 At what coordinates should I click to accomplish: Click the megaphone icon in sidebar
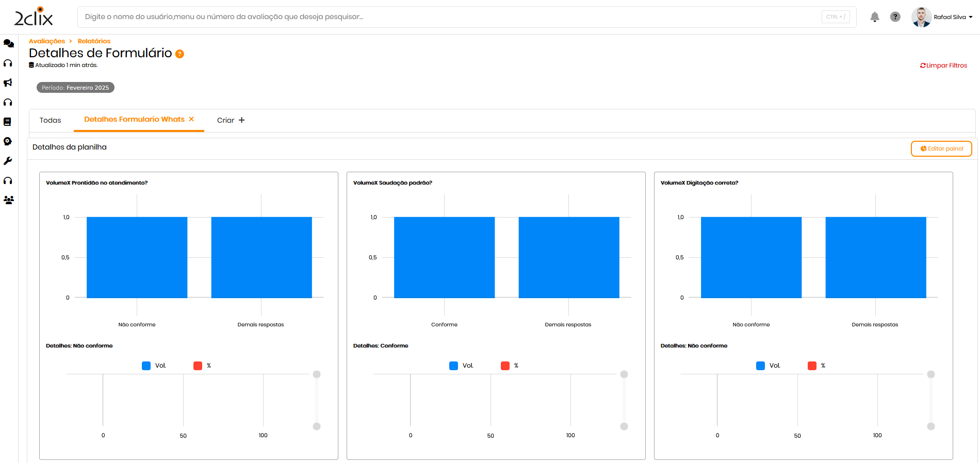click(8, 82)
